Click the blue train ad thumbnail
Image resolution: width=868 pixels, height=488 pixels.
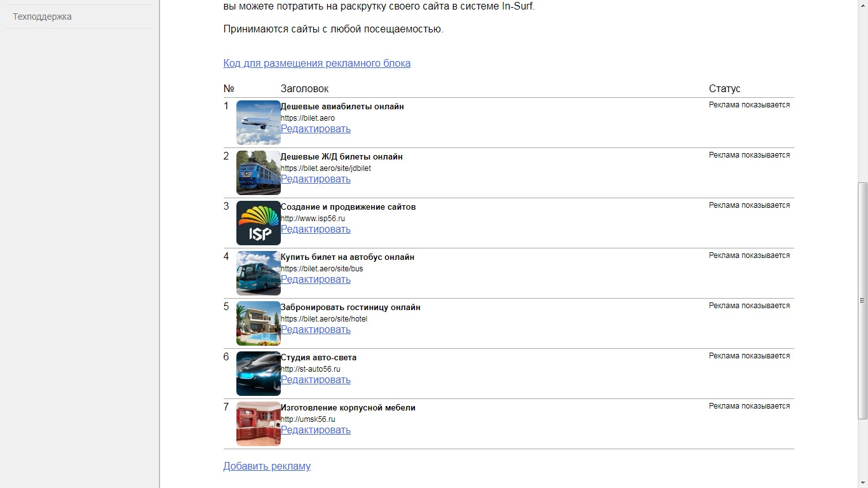click(x=259, y=173)
